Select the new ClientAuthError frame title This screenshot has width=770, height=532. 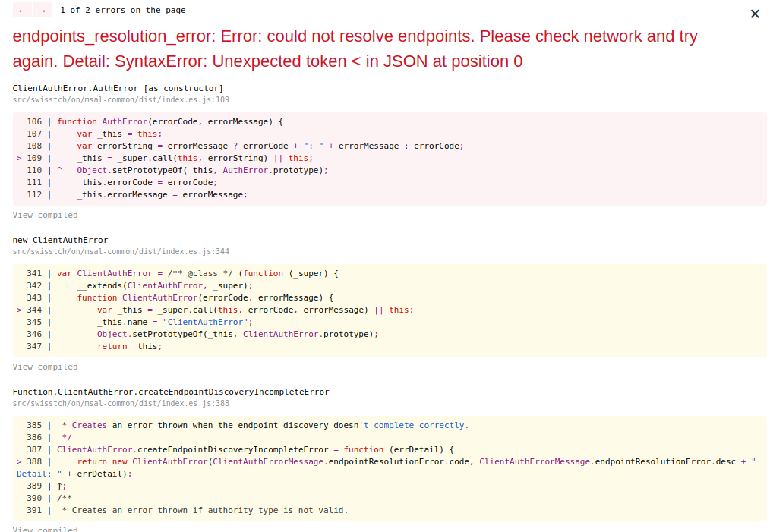click(61, 240)
